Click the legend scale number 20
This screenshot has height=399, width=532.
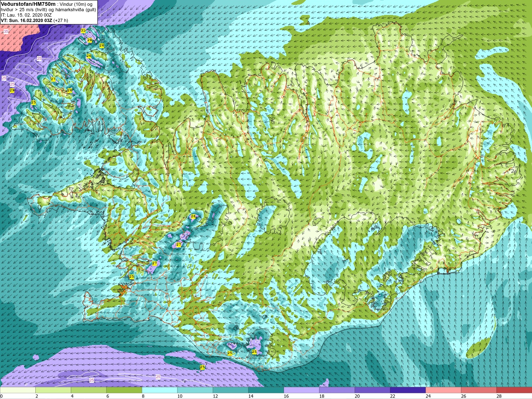click(357, 396)
